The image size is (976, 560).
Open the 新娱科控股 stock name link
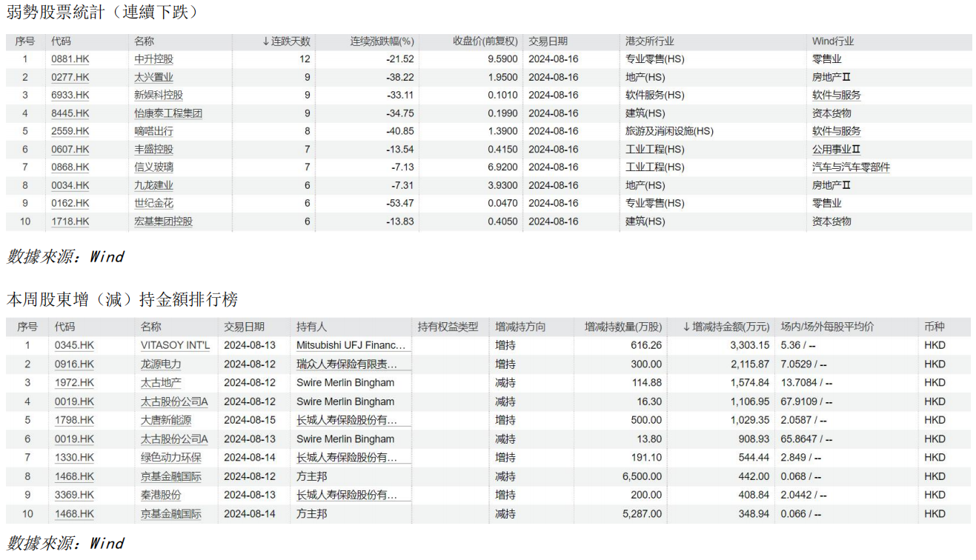click(159, 95)
